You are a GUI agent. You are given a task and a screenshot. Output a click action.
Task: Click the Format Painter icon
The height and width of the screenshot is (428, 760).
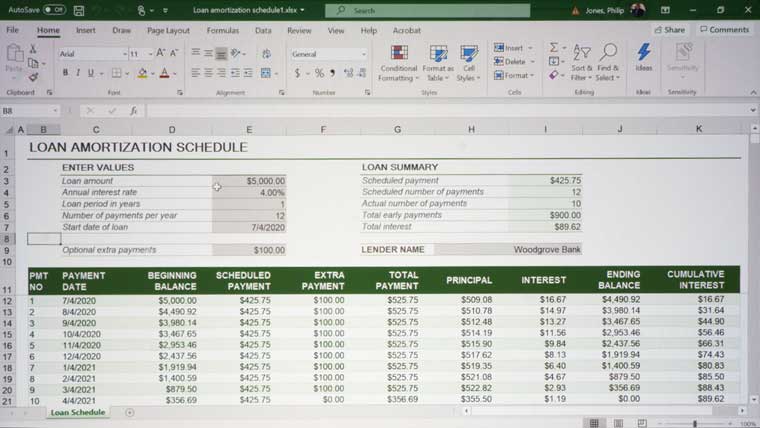pyautogui.click(x=33, y=77)
